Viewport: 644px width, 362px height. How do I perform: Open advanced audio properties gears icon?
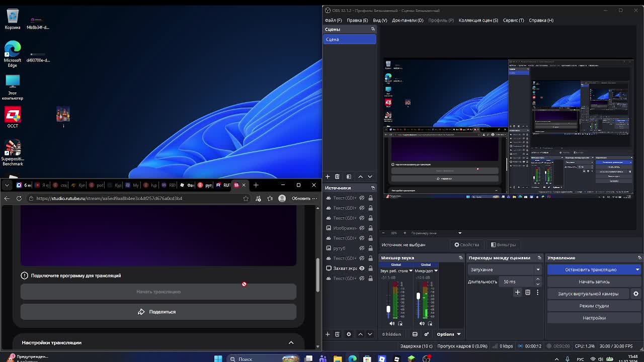pyautogui.click(x=427, y=334)
